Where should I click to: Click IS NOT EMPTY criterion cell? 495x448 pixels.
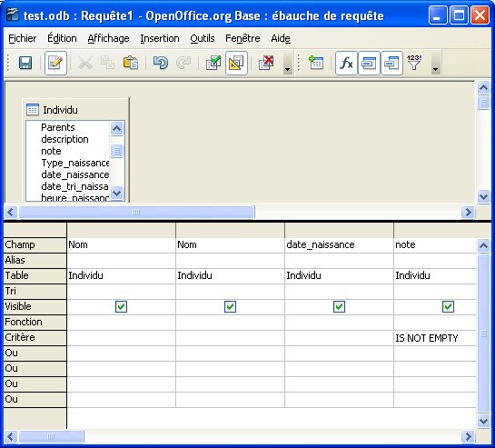(x=435, y=338)
